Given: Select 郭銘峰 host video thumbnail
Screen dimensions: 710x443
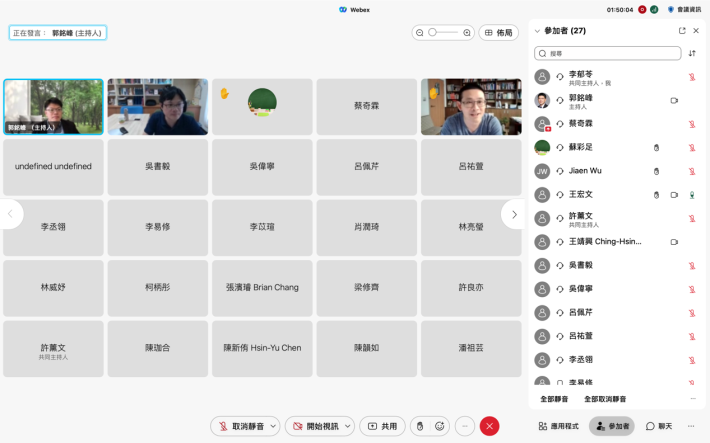Looking at the screenshot, I should 53,107.
